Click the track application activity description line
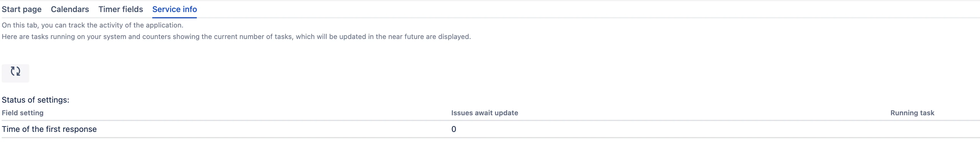 tap(92, 25)
